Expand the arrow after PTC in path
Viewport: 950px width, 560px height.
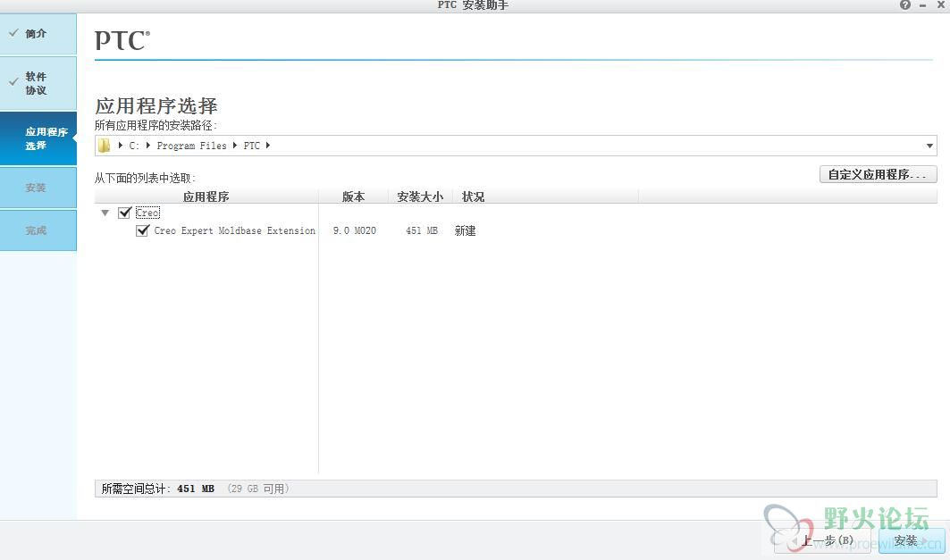coord(268,146)
